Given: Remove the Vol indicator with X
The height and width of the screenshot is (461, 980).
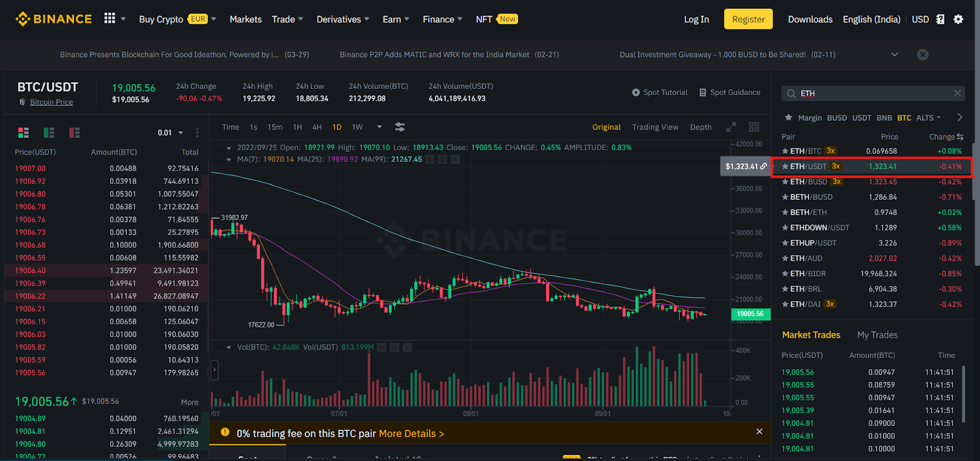Looking at the screenshot, I should click(407, 347).
